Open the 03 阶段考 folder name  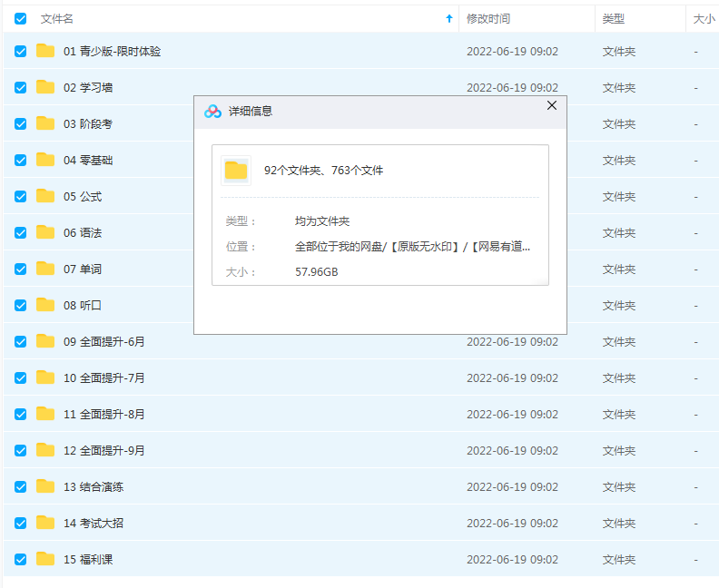pyautogui.click(x=88, y=123)
